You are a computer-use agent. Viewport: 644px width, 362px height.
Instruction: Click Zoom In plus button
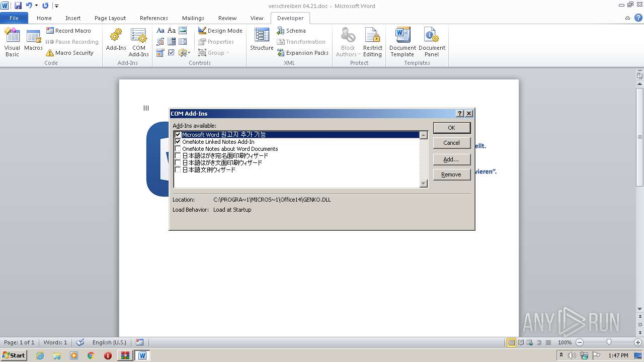click(638, 342)
